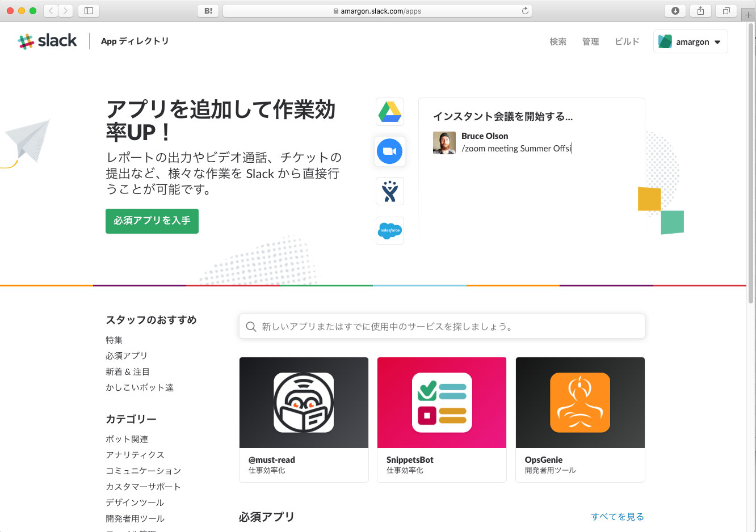This screenshot has width=756, height=532.
Task: Click すべてを見る link
Action: click(617, 517)
